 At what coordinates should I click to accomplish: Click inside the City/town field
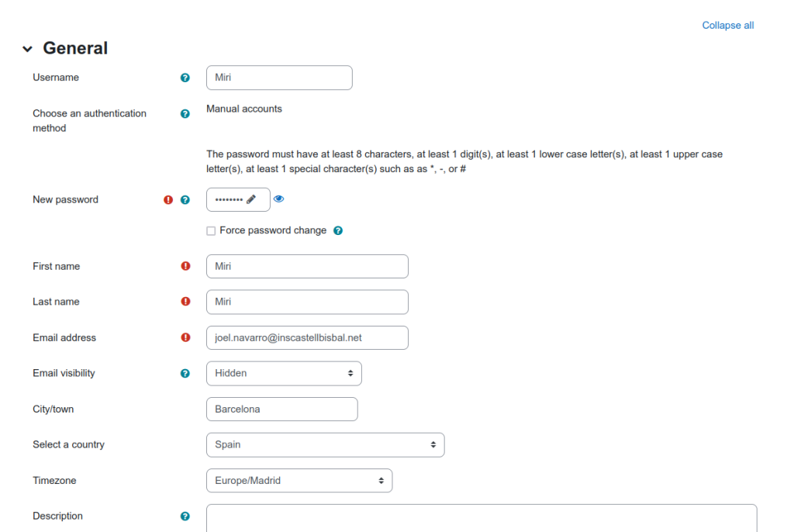(x=281, y=409)
